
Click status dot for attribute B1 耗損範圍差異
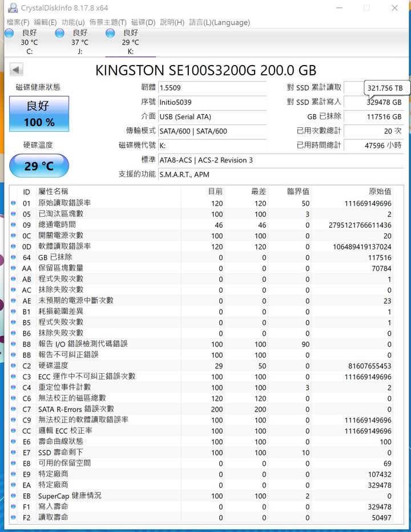coord(13,312)
